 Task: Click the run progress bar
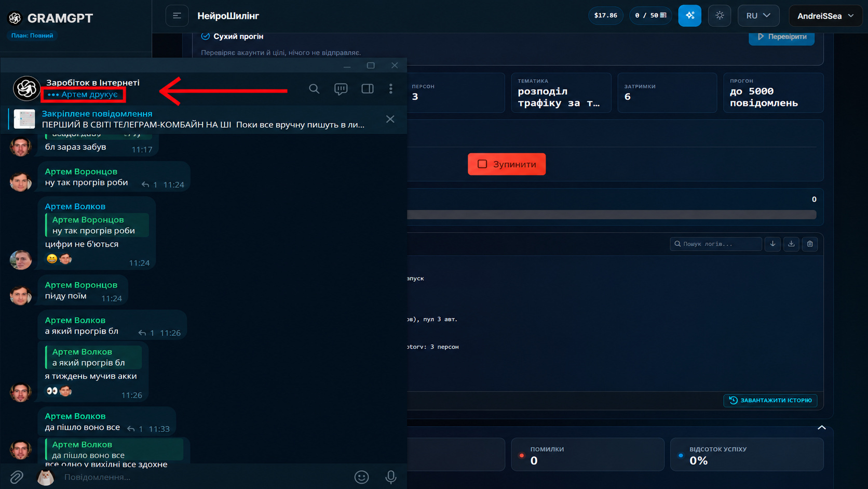(612, 215)
